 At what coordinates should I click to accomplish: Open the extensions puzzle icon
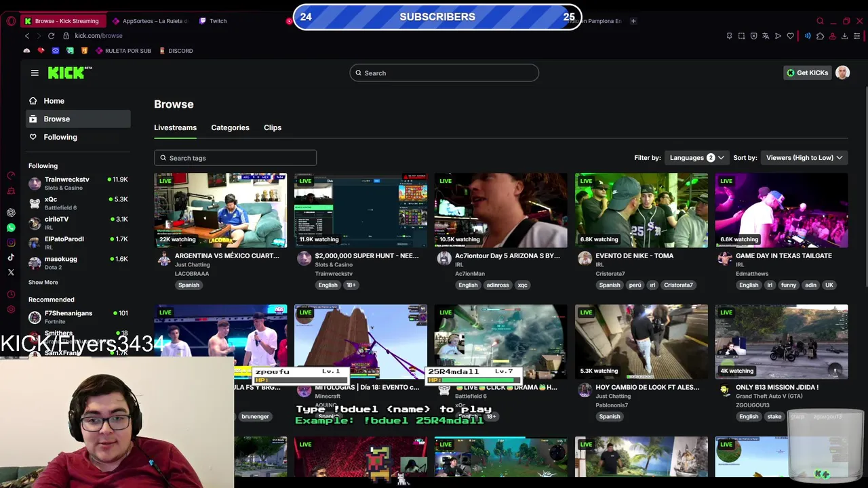click(x=820, y=36)
